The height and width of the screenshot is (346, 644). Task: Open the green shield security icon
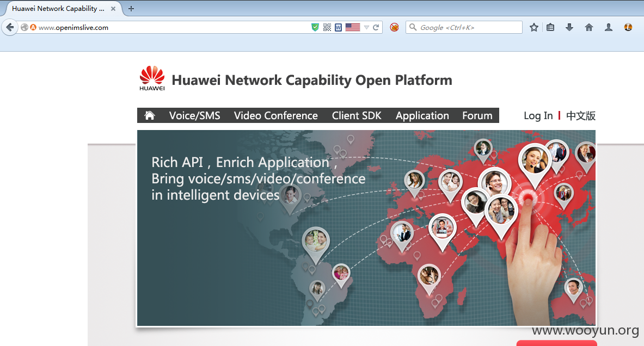click(x=315, y=28)
